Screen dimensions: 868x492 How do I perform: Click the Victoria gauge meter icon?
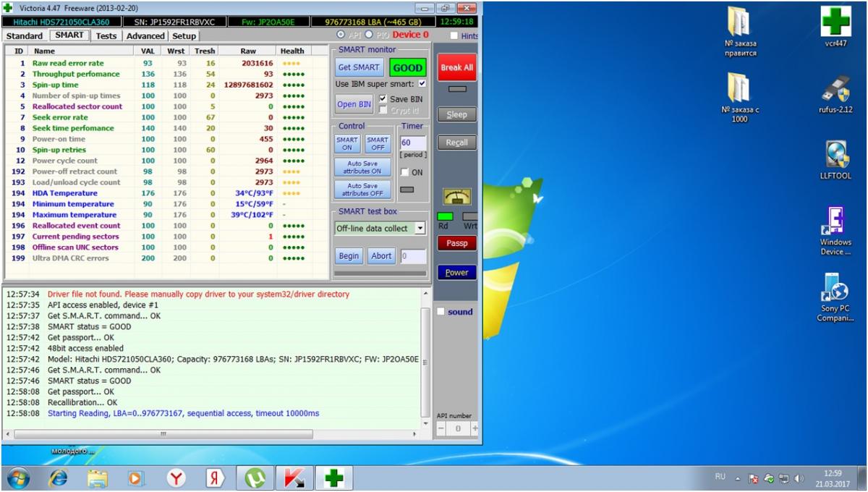[x=457, y=196]
